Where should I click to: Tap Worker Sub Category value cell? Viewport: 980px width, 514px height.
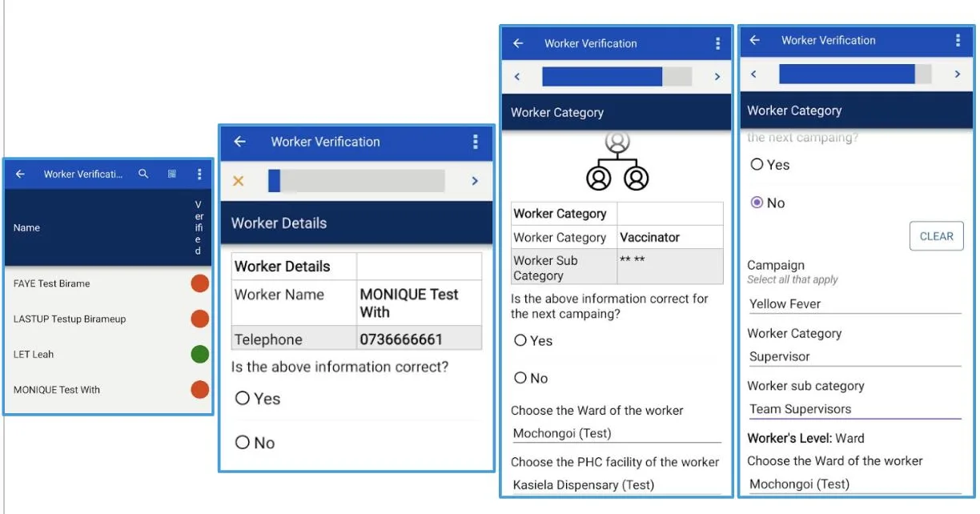tap(669, 267)
